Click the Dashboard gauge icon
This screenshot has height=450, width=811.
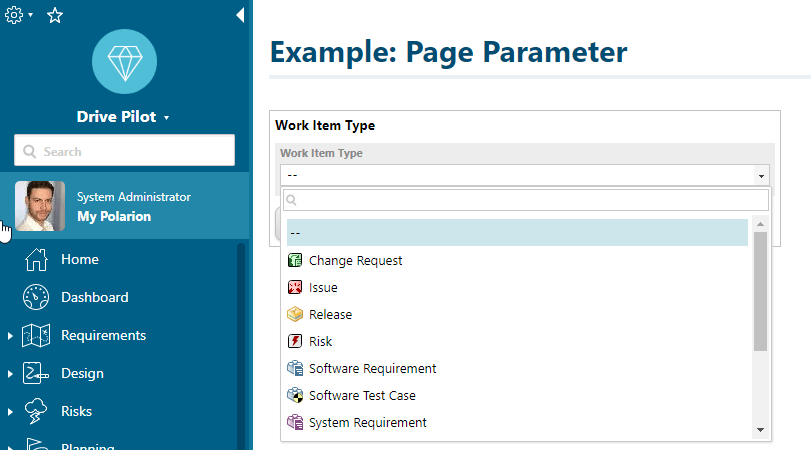[36, 298]
